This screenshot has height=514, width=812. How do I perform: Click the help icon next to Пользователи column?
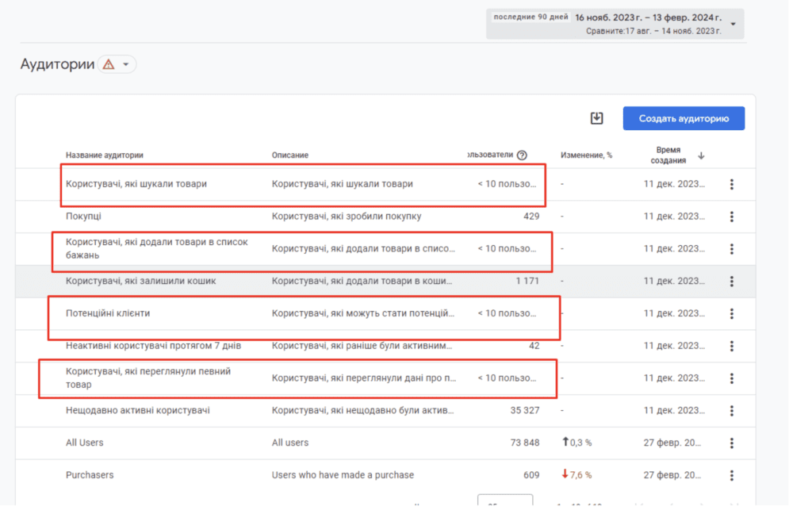[522, 155]
